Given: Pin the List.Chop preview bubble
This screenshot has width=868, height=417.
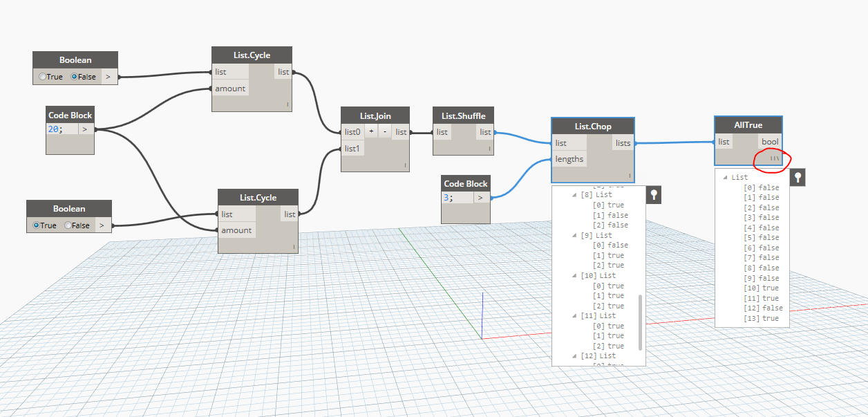Looking at the screenshot, I should coord(654,195).
